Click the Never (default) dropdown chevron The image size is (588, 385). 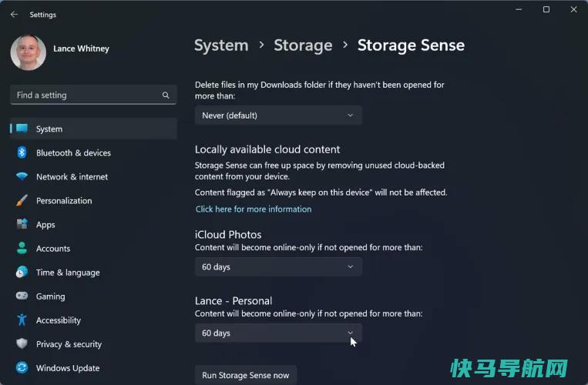350,115
